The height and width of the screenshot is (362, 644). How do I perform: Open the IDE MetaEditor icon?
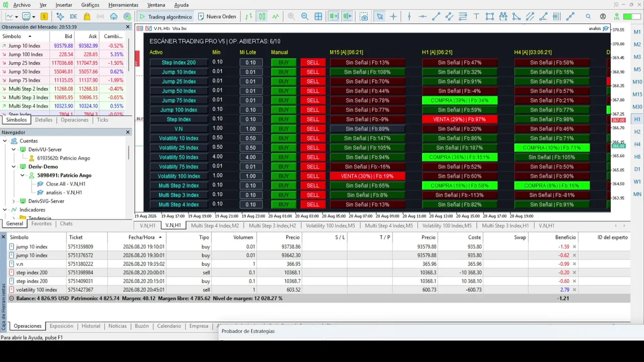click(x=73, y=17)
